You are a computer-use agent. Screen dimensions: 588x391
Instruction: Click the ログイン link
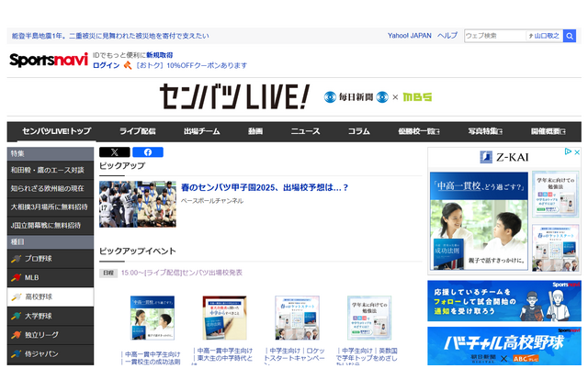point(107,65)
